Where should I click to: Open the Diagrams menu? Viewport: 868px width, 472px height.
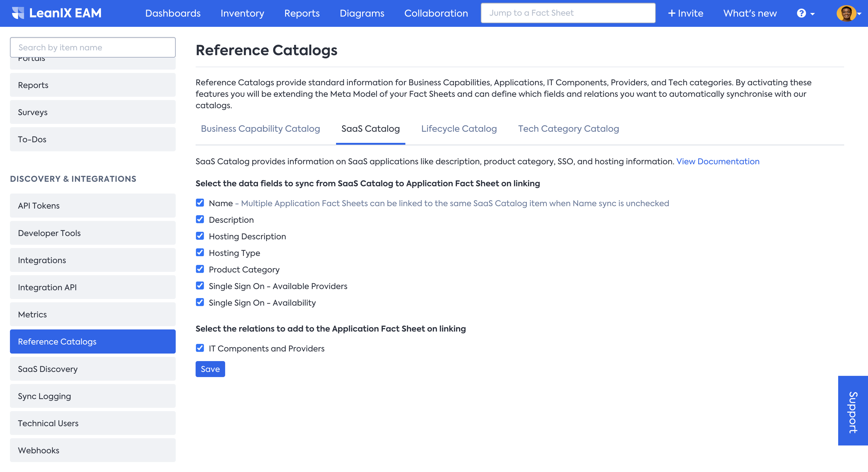point(362,13)
